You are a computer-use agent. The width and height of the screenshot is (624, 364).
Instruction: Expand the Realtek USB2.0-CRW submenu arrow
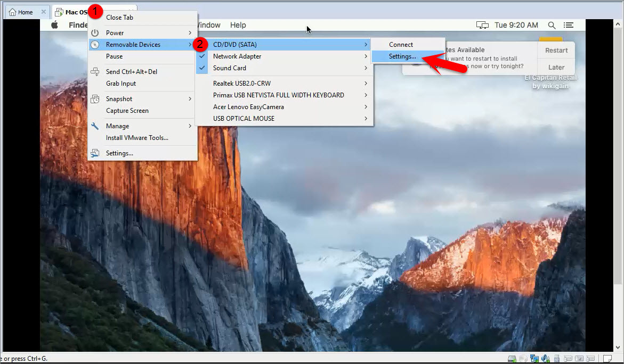coord(366,84)
